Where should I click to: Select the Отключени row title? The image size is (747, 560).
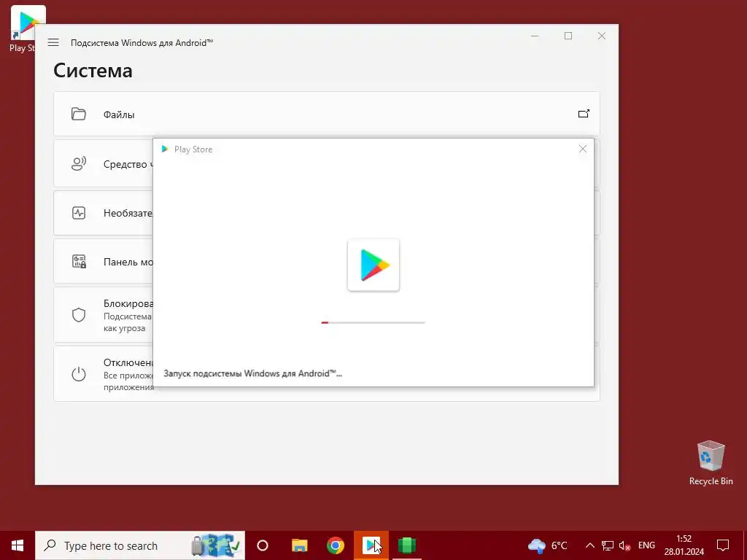pos(128,363)
